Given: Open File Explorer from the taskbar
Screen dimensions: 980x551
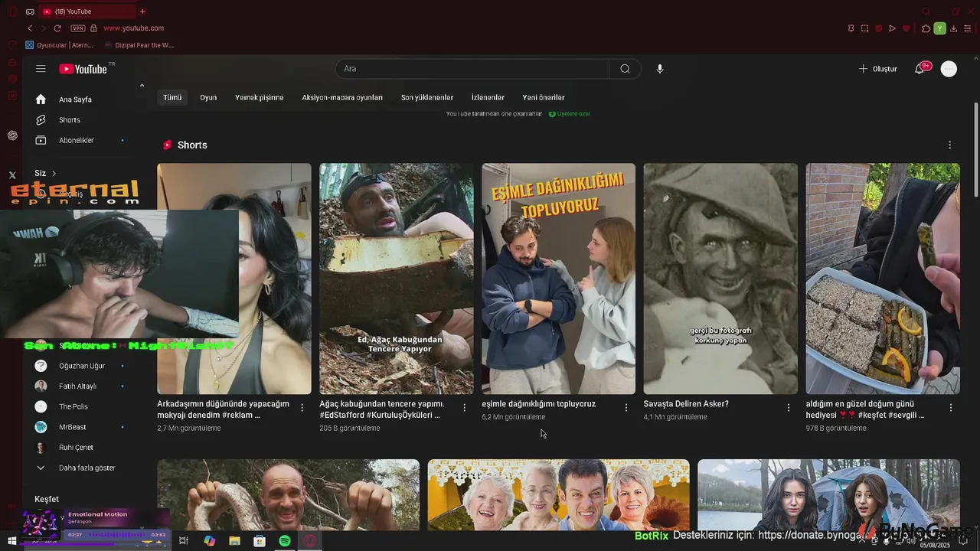Looking at the screenshot, I should tap(234, 541).
